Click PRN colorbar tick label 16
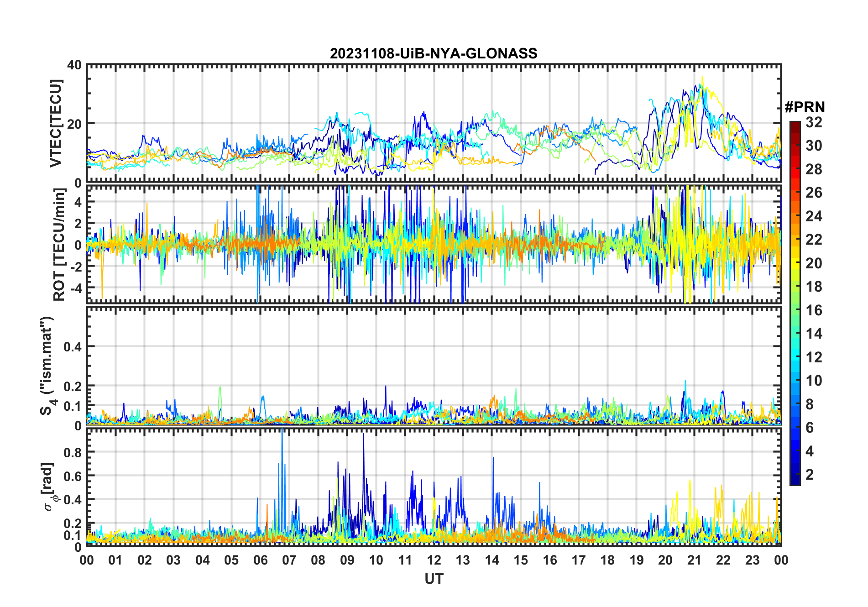Screen dimensions: 868x607 click(814, 310)
